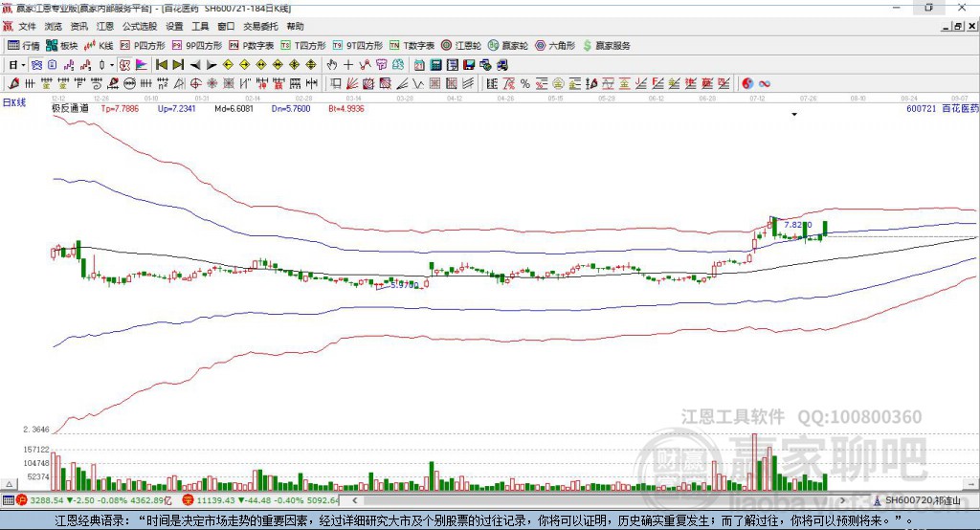Activate the crosshair cursor tool

pos(348,65)
